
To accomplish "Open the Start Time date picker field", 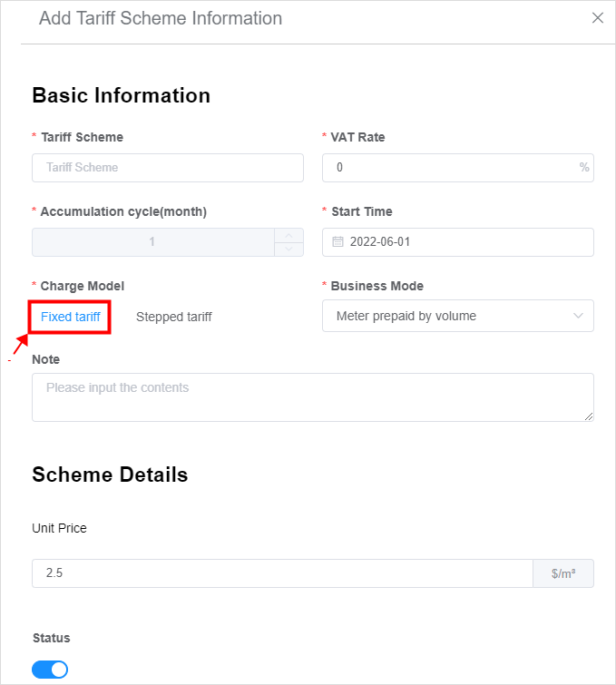I will tap(458, 242).
